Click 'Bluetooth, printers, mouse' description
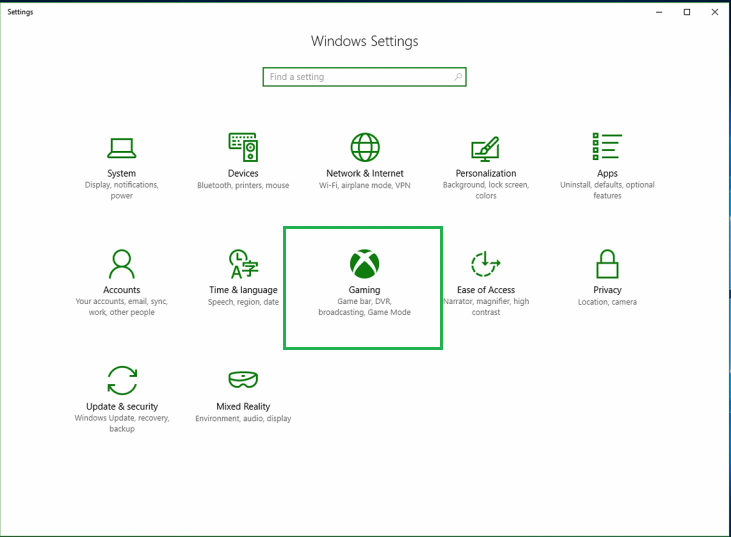731x537 pixels. [243, 186]
